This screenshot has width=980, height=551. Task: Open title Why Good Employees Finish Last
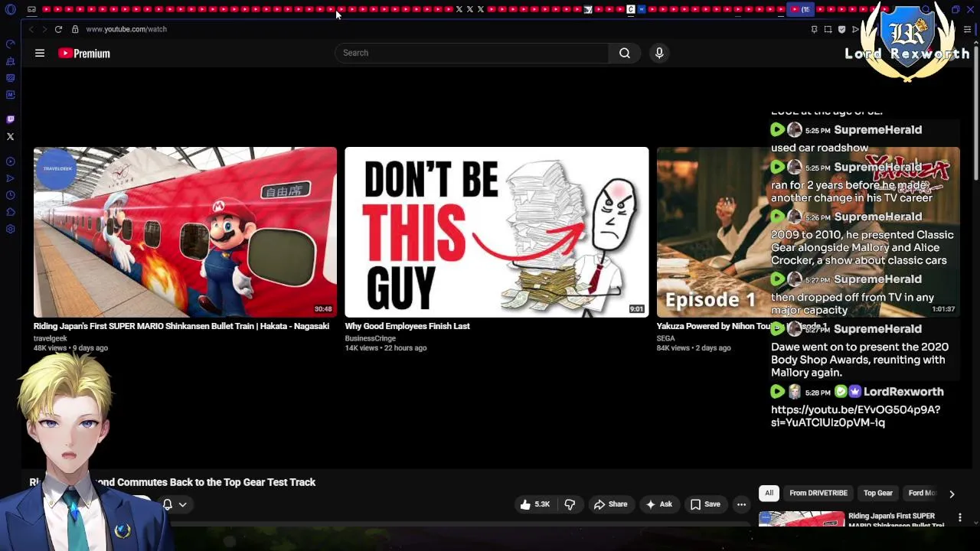click(x=407, y=326)
